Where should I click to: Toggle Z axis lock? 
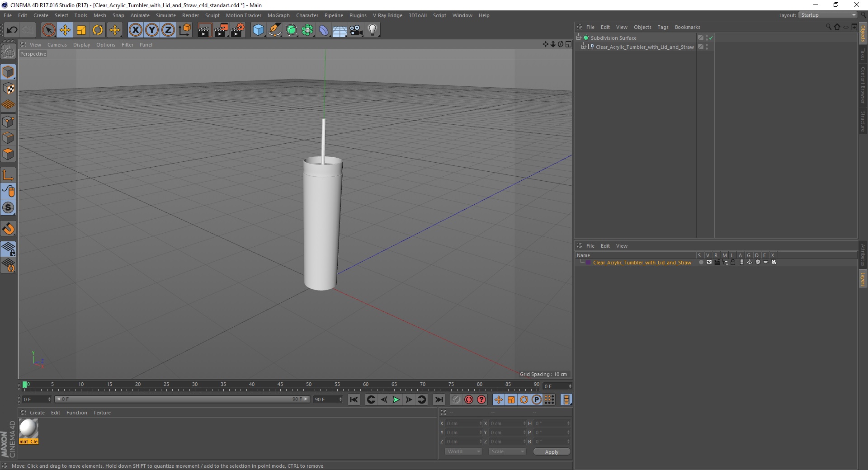pyautogui.click(x=168, y=30)
